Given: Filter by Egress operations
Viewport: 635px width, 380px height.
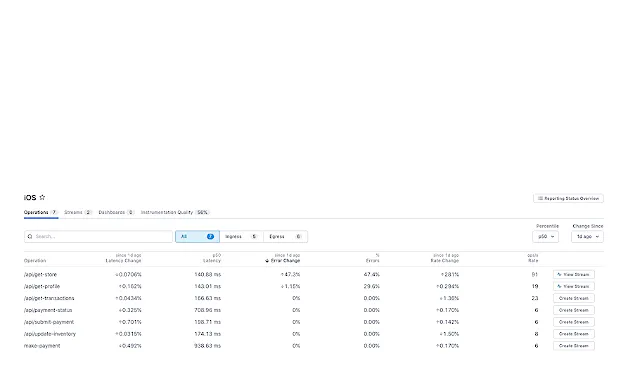Looking at the screenshot, I should point(286,237).
